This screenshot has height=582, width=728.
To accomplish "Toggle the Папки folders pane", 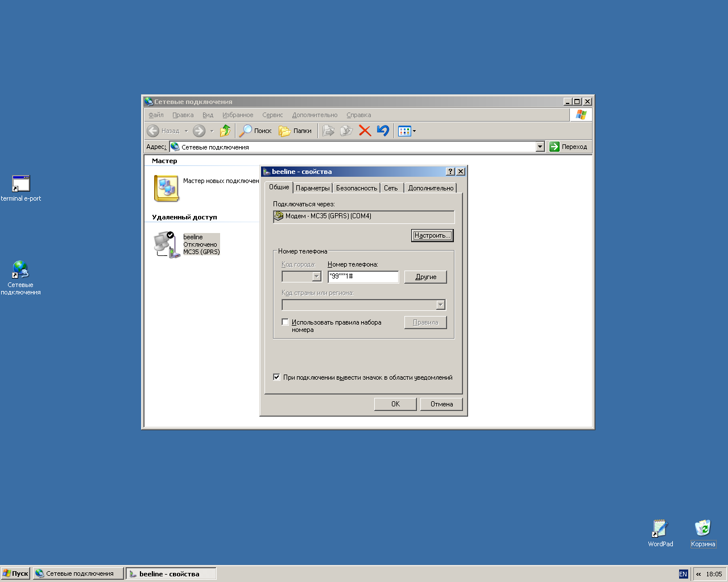I will pos(295,131).
